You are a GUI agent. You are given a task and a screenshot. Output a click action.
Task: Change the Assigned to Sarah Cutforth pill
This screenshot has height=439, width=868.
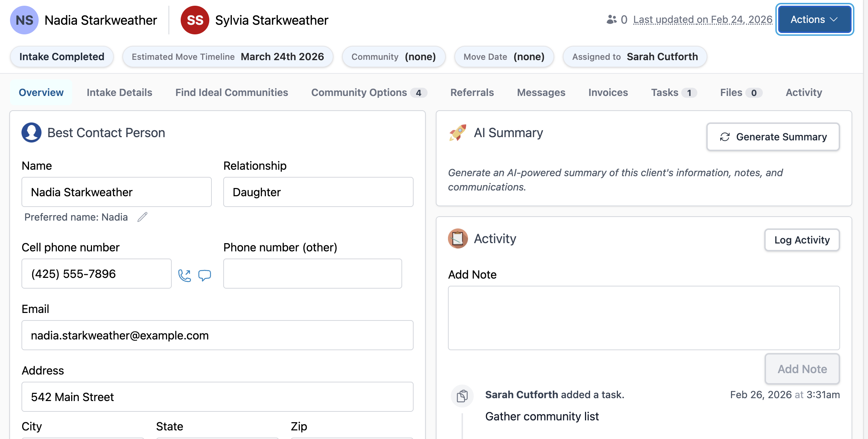coord(635,57)
